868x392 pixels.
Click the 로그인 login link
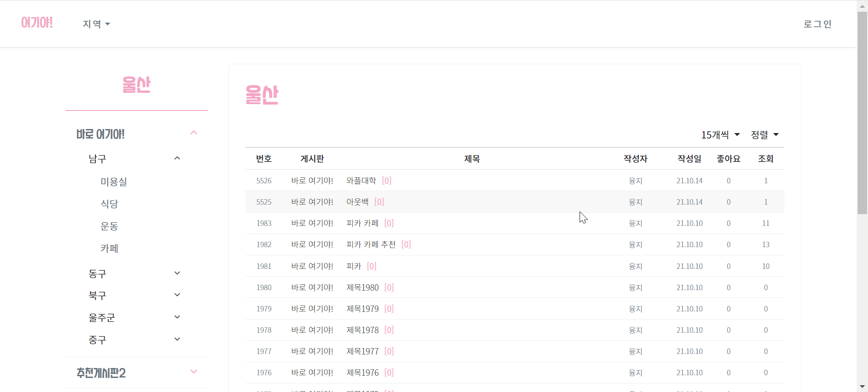pyautogui.click(x=817, y=24)
